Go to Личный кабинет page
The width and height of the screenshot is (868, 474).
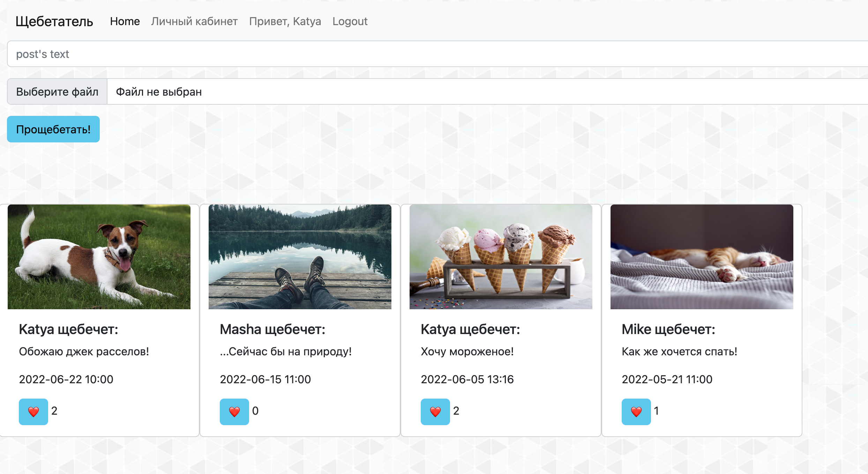coord(194,21)
